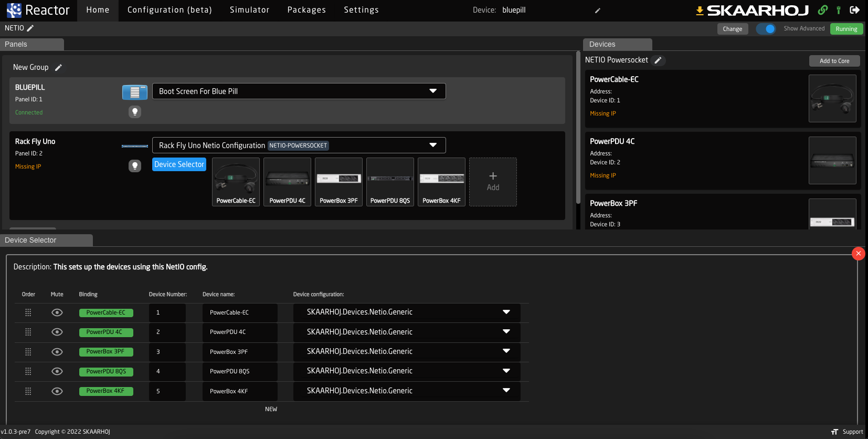Viewport: 868px width, 439px height.
Task: Click the lightbulb icon for Rack Fly Uno
Action: pos(135,166)
